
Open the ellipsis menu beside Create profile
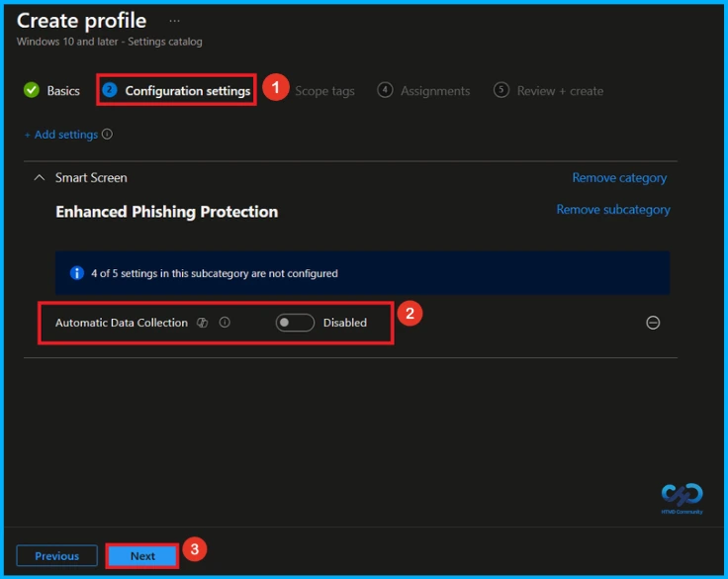pyautogui.click(x=174, y=21)
